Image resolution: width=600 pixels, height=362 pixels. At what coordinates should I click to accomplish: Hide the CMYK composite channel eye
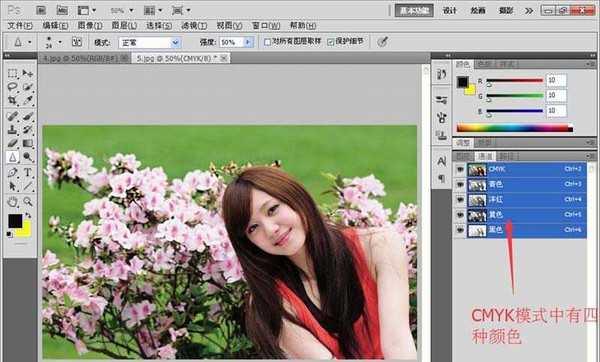[x=460, y=169]
